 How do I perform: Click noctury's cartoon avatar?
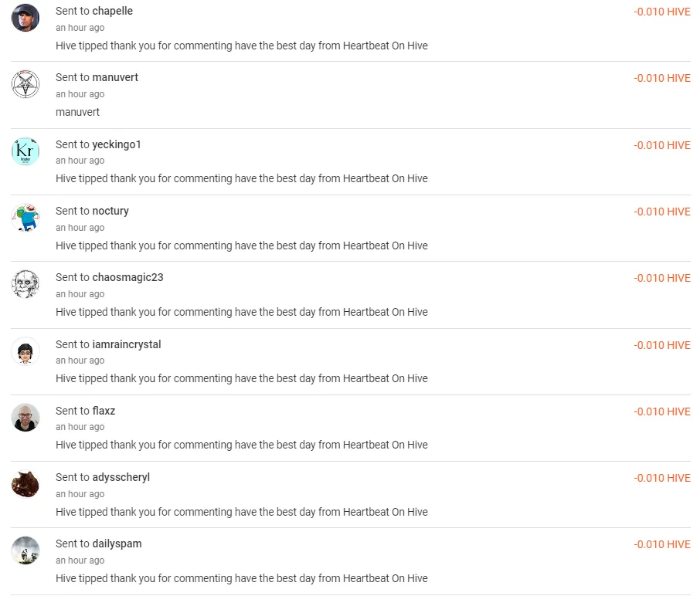coord(25,218)
